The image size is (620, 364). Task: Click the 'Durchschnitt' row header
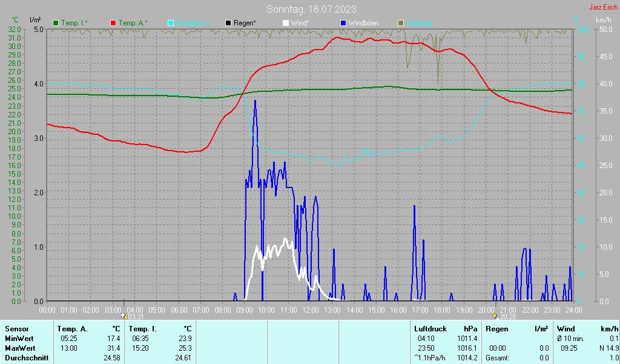(x=27, y=358)
